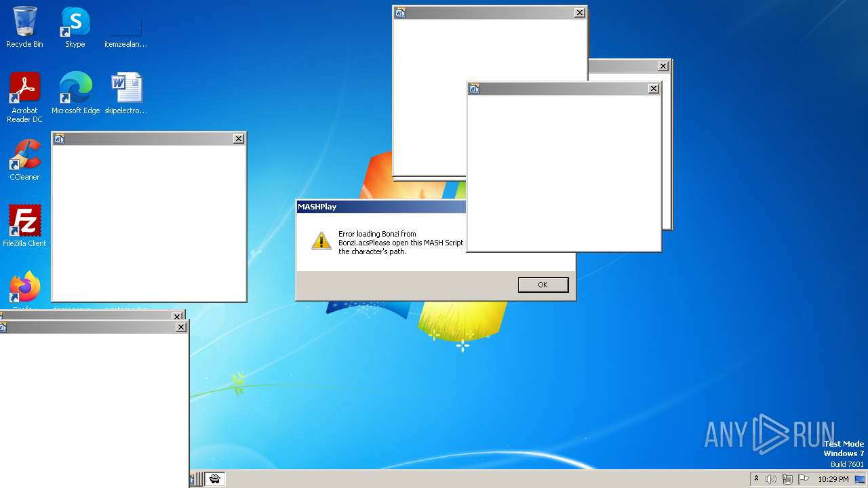This screenshot has width=868, height=488.
Task: Show hidden system tray icons
Action: [x=756, y=479]
